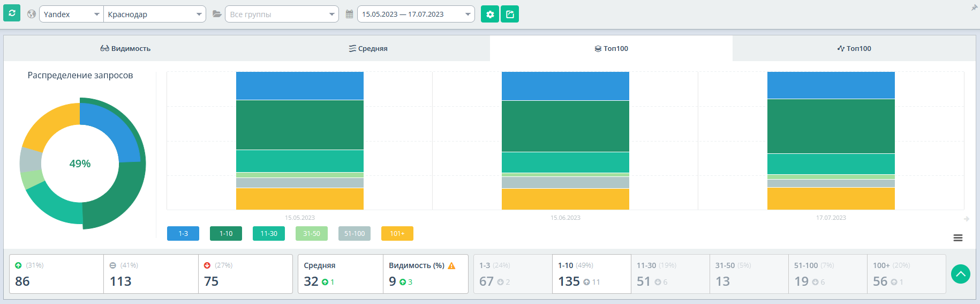
Task: Select the 11-30 (19%) stat card
Action: 670,274
